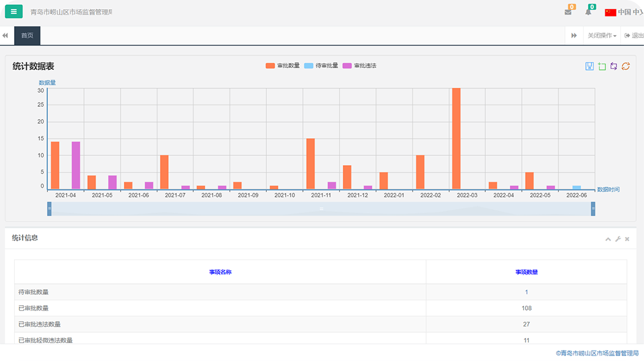Save the chart as image via blue disk icon
644x361 pixels.
pos(589,66)
